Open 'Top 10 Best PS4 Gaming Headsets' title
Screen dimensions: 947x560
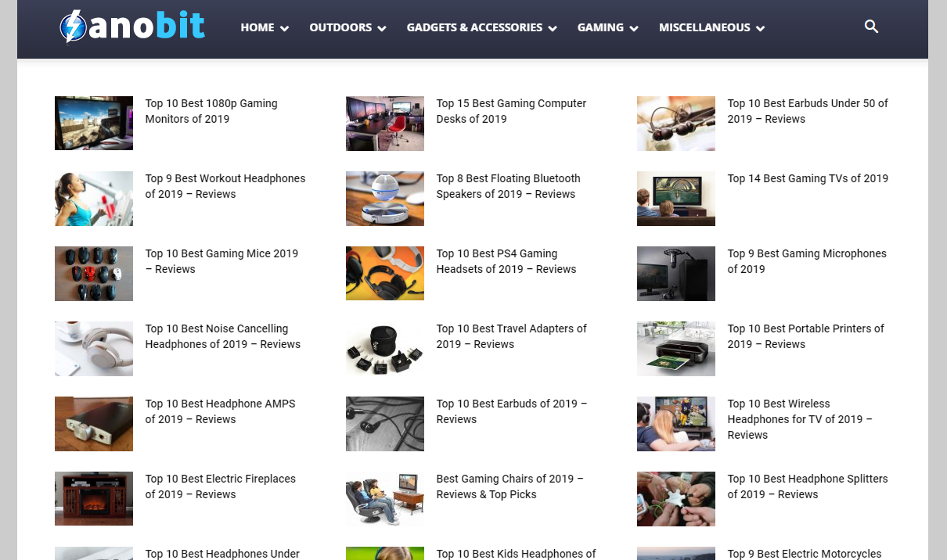pyautogui.click(x=506, y=261)
